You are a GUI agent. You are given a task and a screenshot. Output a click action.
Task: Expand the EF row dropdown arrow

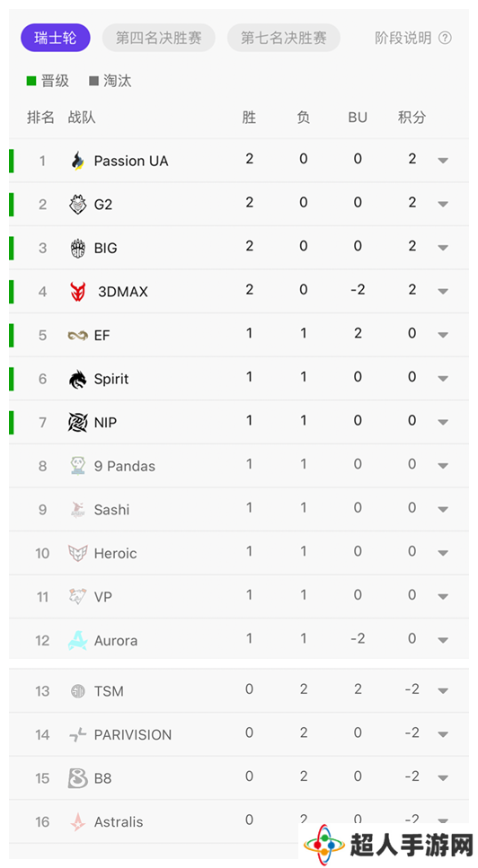443,335
